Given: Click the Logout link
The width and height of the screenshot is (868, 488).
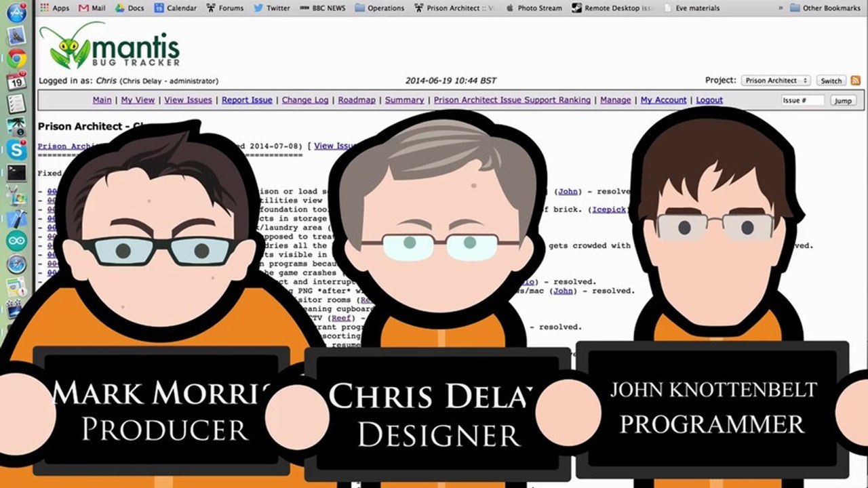Looking at the screenshot, I should (x=709, y=100).
